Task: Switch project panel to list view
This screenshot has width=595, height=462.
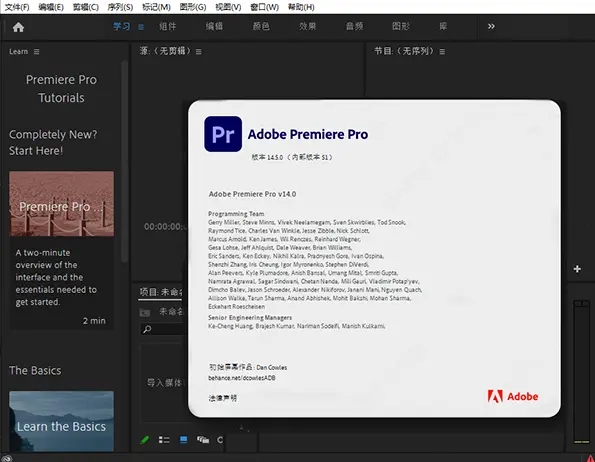Action: point(164,440)
